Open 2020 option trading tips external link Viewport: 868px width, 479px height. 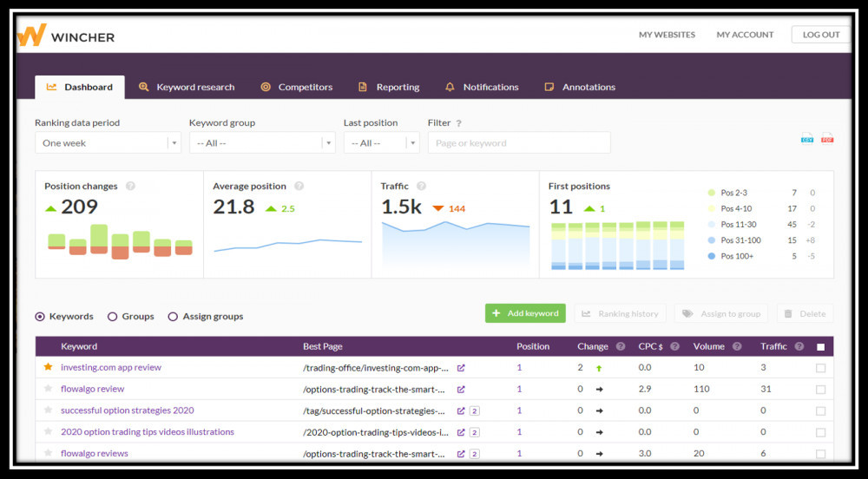coord(461,432)
